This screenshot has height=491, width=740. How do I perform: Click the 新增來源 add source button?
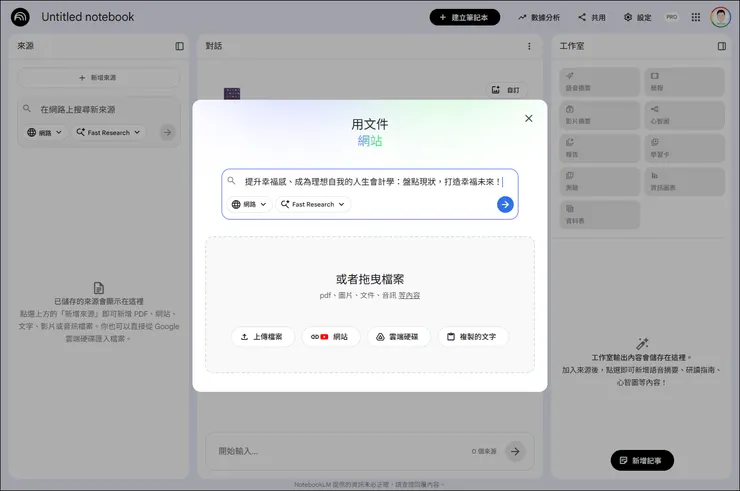99,77
